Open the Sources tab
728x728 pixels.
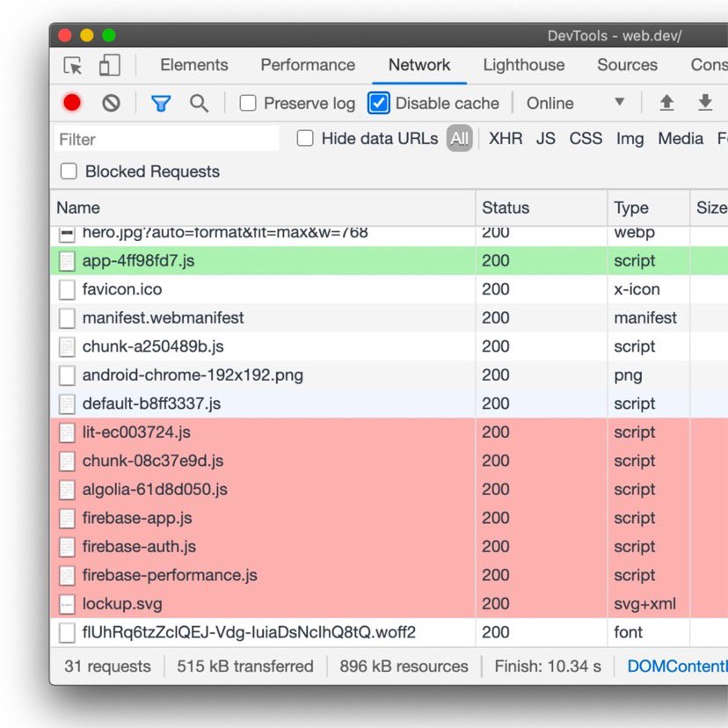[627, 65]
